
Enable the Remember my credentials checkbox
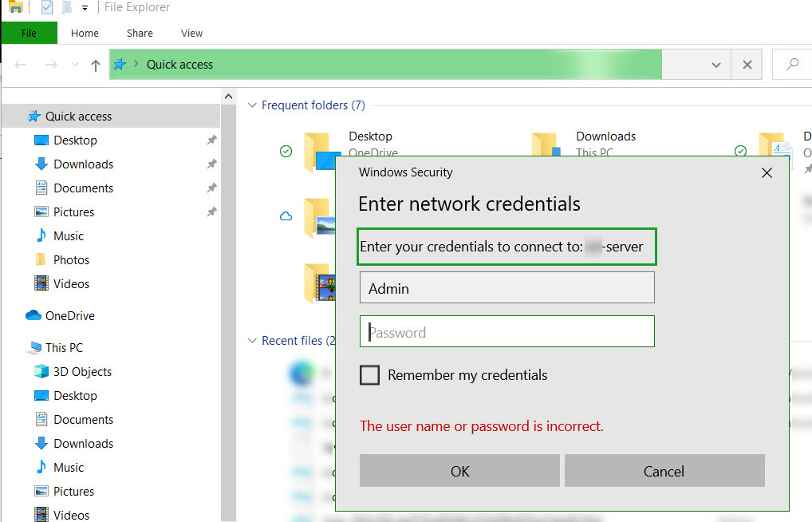coord(370,374)
